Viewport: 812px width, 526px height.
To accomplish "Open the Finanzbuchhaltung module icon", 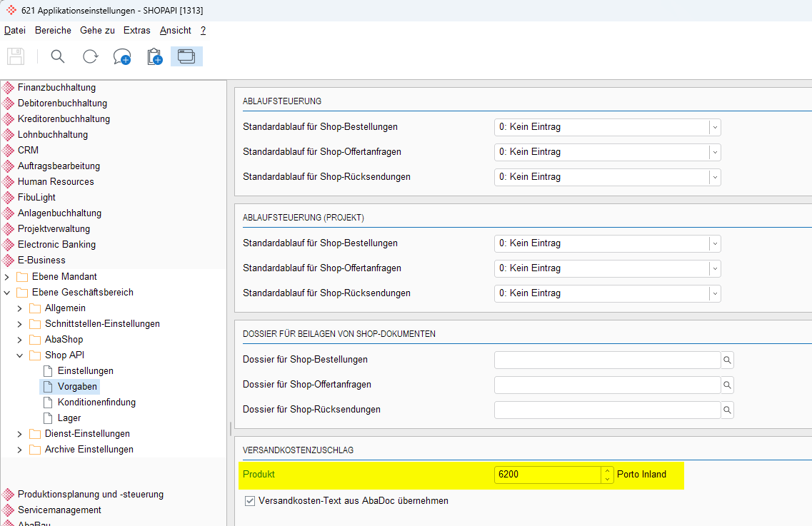I will pos(9,87).
